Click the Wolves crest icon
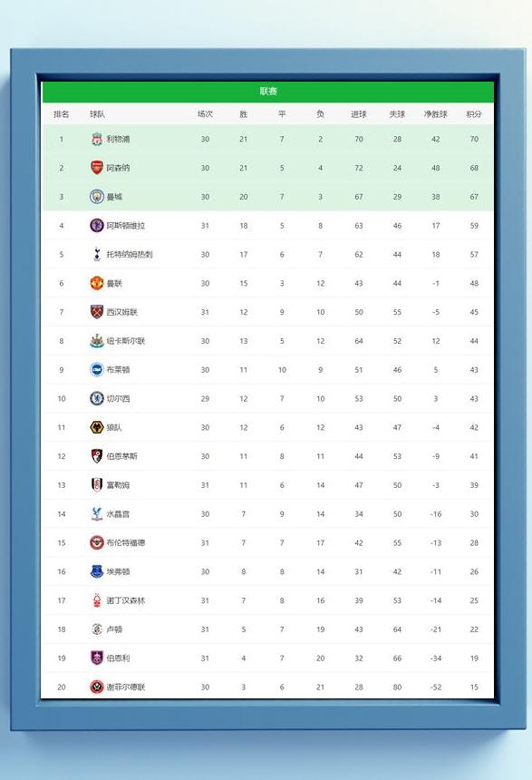The width and height of the screenshot is (532, 780). point(96,427)
